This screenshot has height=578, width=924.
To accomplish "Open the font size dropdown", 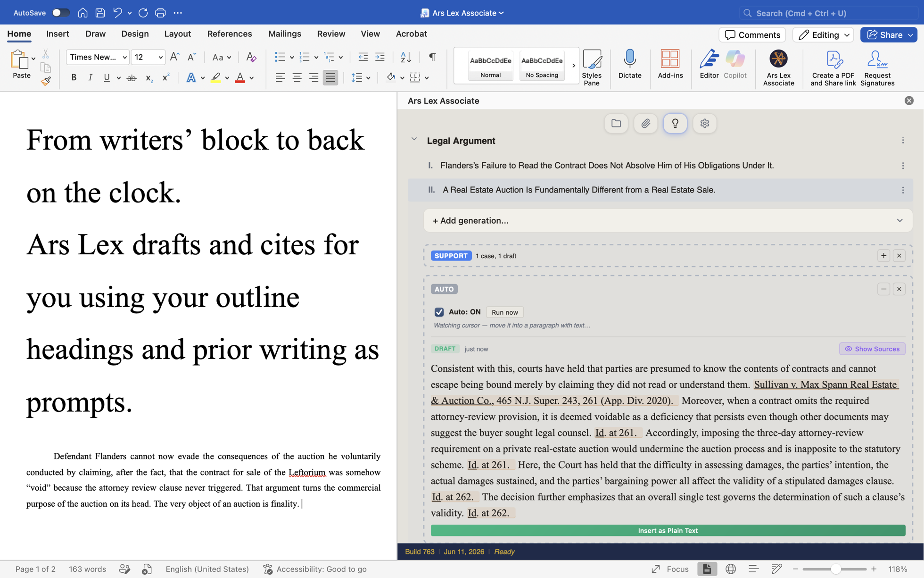I will coord(160,58).
